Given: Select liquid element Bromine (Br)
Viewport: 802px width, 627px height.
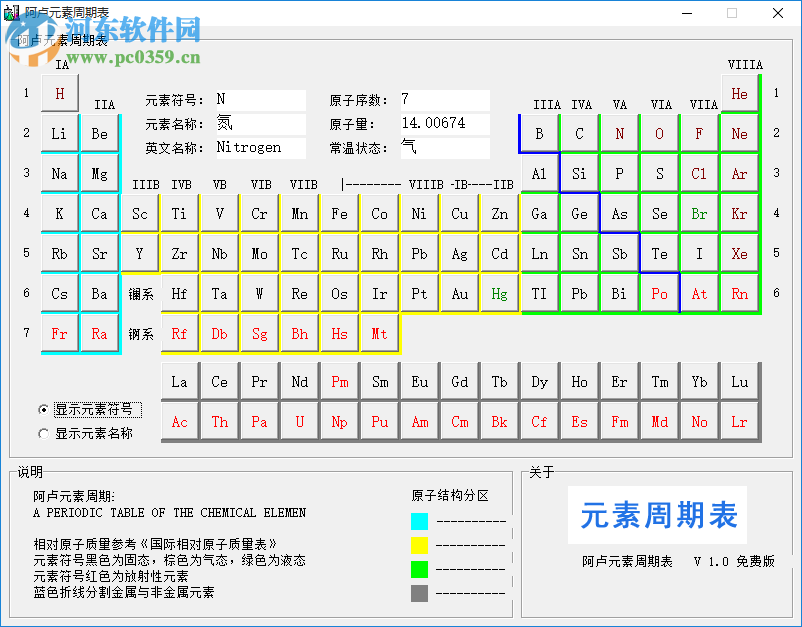Looking at the screenshot, I should point(699,213).
